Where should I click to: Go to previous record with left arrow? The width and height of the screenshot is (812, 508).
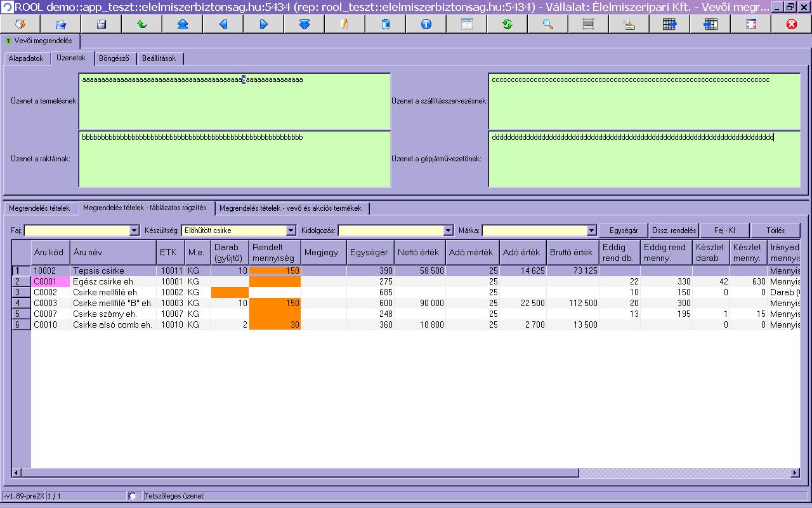(223, 24)
